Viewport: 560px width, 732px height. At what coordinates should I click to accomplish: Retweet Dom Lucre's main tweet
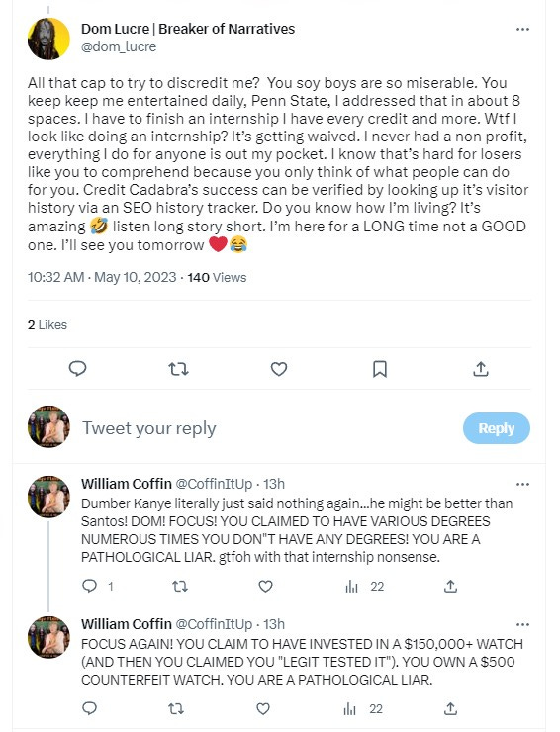tap(178, 369)
